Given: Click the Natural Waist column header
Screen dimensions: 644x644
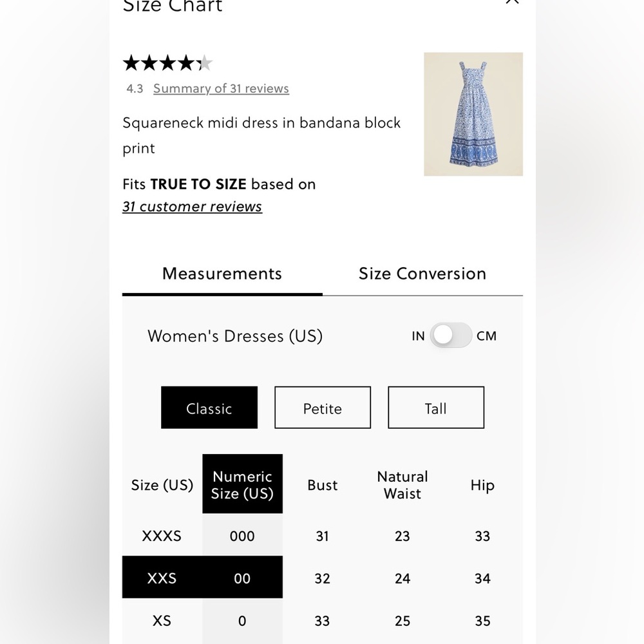Looking at the screenshot, I should click(402, 485).
